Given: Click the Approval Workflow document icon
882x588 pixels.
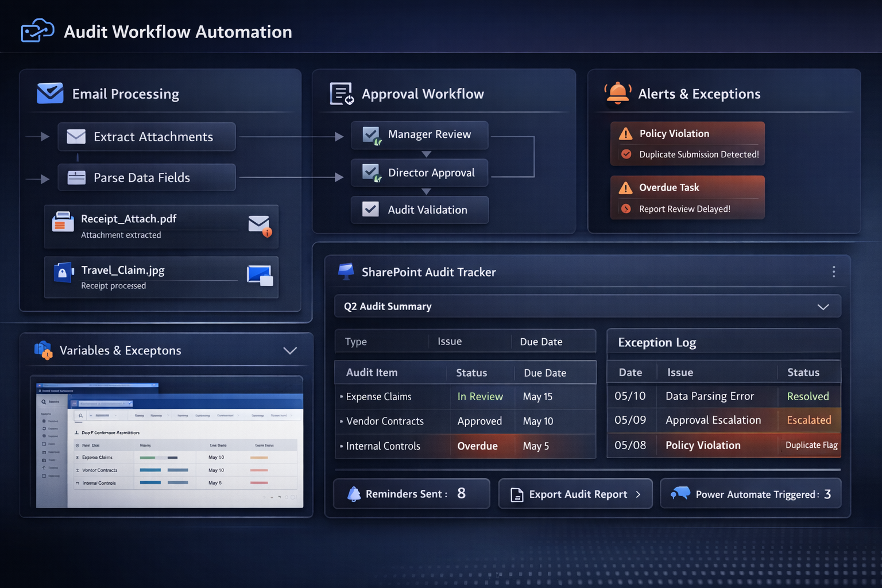Looking at the screenshot, I should (342, 94).
